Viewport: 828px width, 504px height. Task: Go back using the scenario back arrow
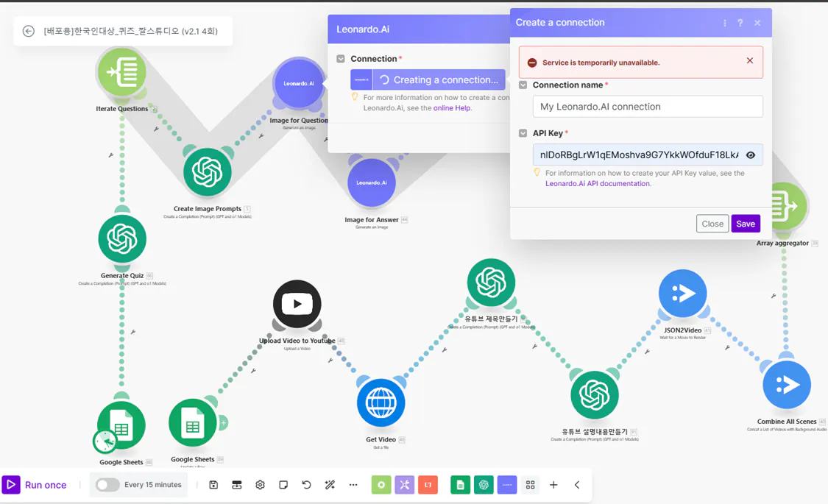click(x=29, y=31)
